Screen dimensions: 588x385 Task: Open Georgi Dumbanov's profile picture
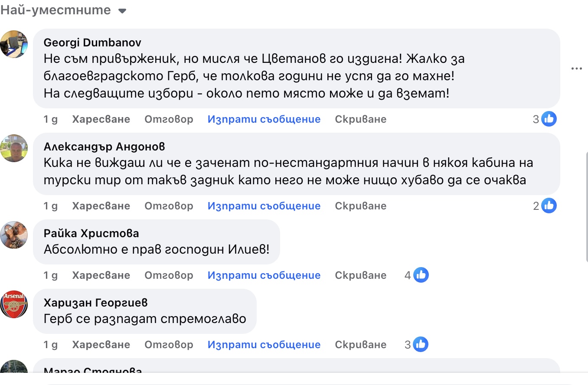tap(14, 44)
